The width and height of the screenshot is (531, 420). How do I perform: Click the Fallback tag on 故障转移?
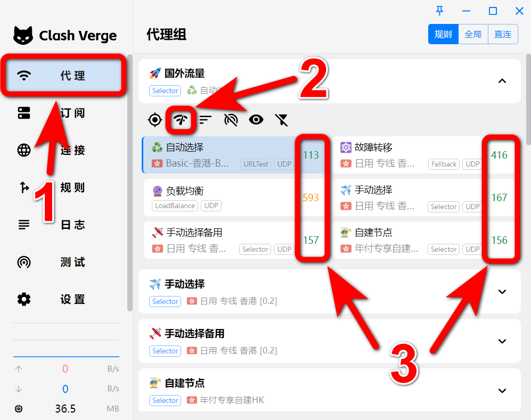coord(444,164)
